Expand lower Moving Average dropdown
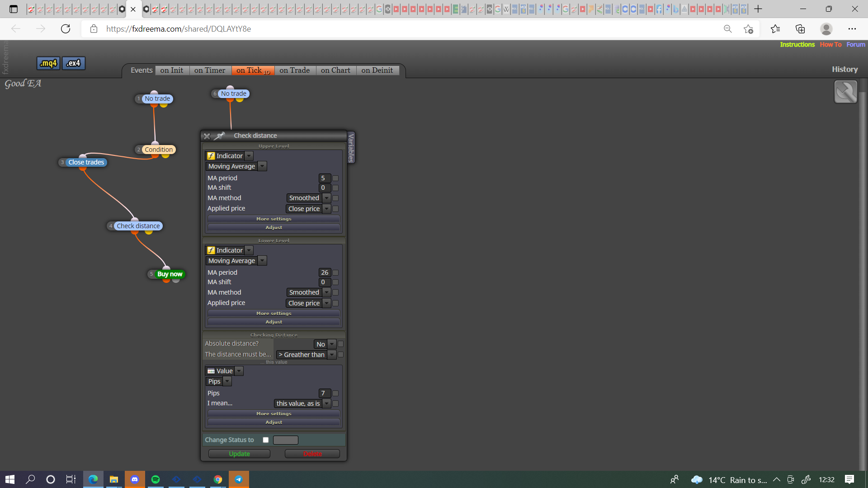 (x=262, y=261)
